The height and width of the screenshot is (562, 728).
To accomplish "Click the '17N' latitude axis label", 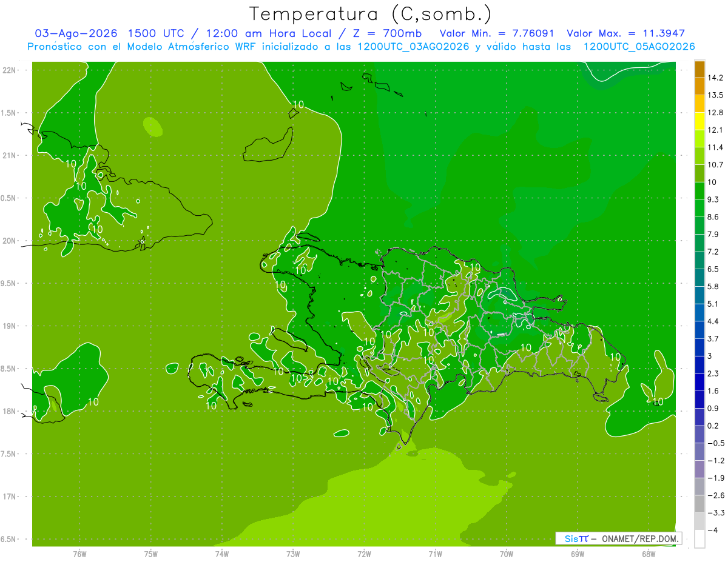I will pos(8,497).
